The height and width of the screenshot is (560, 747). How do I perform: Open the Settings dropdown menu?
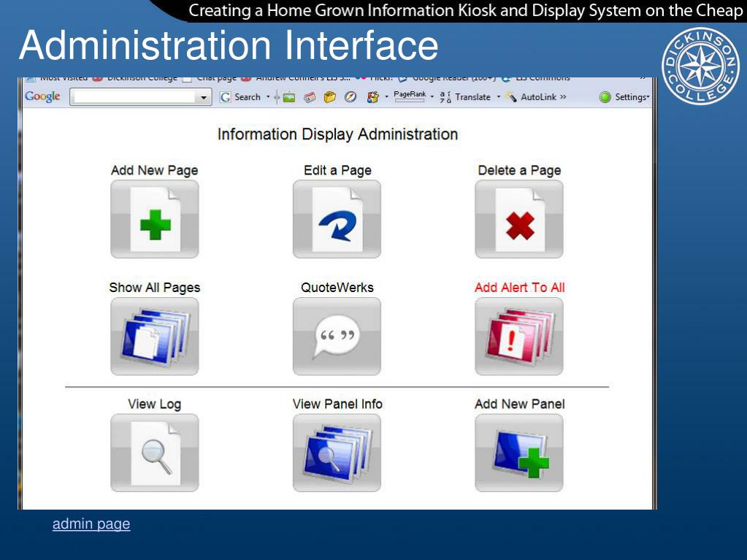pos(632,97)
